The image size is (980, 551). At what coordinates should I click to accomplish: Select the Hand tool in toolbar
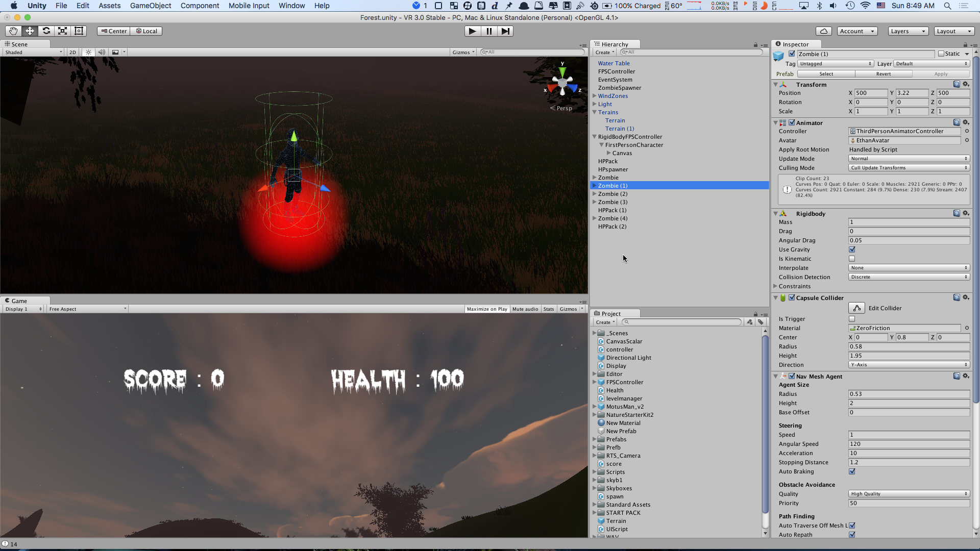[13, 31]
